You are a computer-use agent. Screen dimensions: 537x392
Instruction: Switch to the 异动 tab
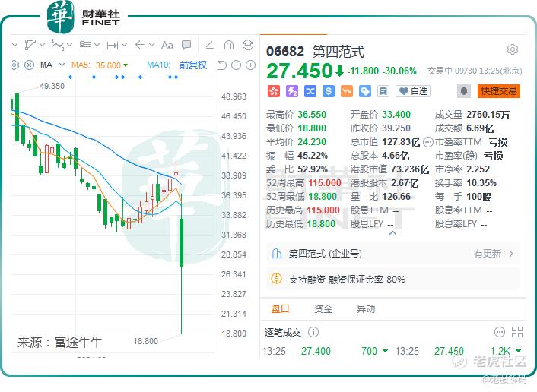click(365, 308)
